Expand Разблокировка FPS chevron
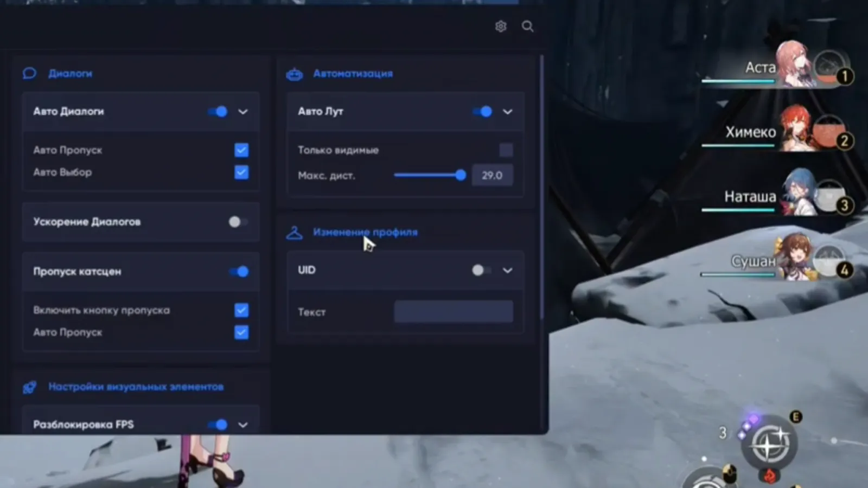Screen dimensions: 868x488 [x=243, y=425]
